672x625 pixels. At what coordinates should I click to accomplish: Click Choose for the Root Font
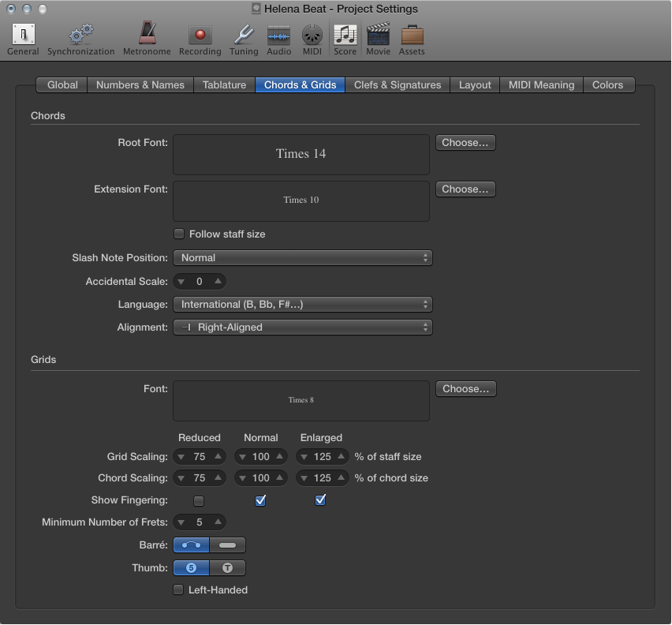(465, 142)
